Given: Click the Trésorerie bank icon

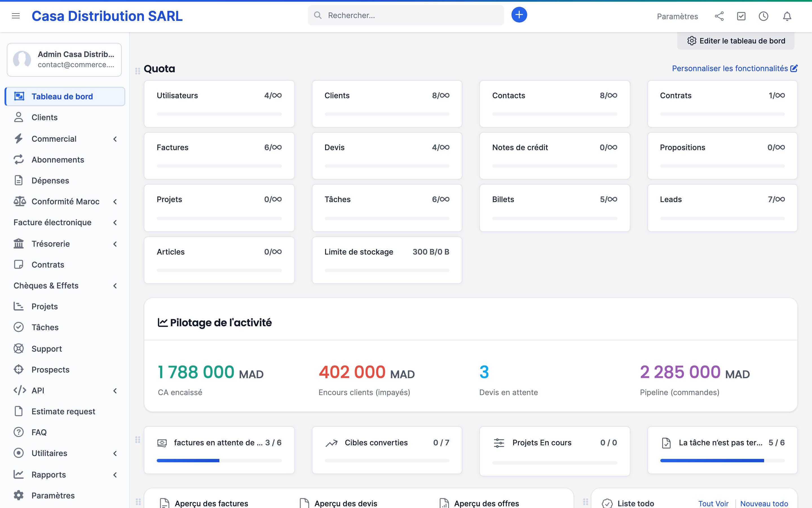Looking at the screenshot, I should (x=19, y=243).
